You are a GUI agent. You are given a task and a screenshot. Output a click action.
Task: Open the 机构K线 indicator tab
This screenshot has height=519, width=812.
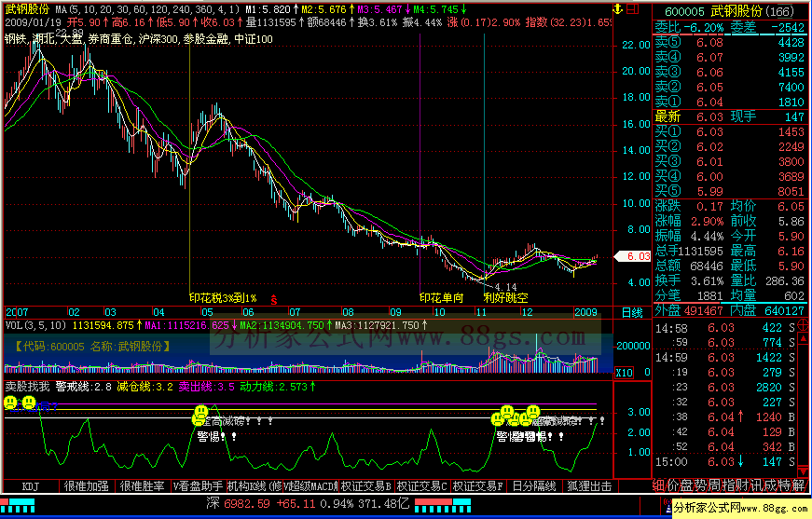(x=254, y=486)
